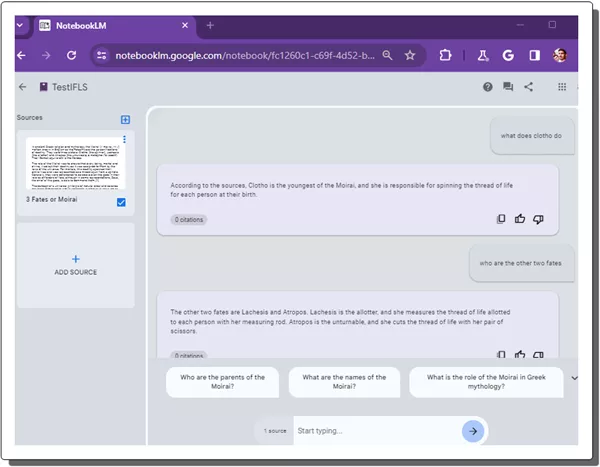Go back using the browser back arrow

pos(22,56)
